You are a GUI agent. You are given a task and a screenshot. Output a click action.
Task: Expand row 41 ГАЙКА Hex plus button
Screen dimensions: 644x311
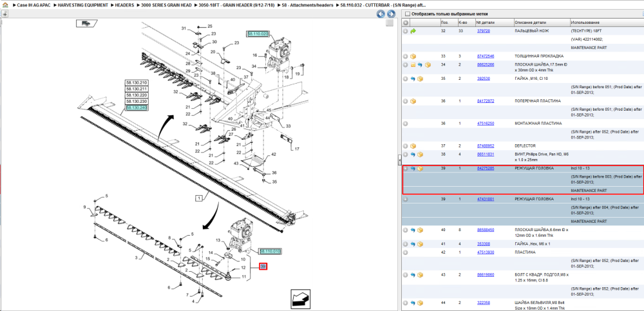[405, 244]
